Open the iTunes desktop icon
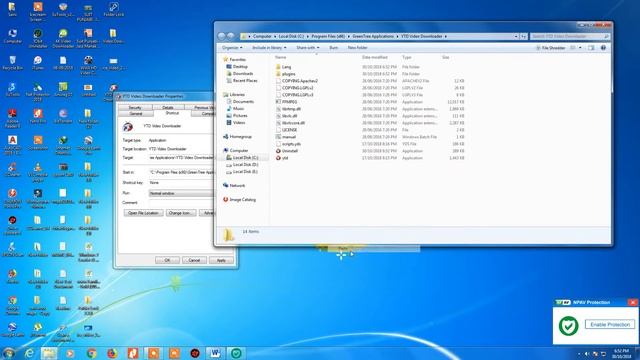Image resolution: width=640 pixels, height=360 pixels. pyautogui.click(x=38, y=63)
